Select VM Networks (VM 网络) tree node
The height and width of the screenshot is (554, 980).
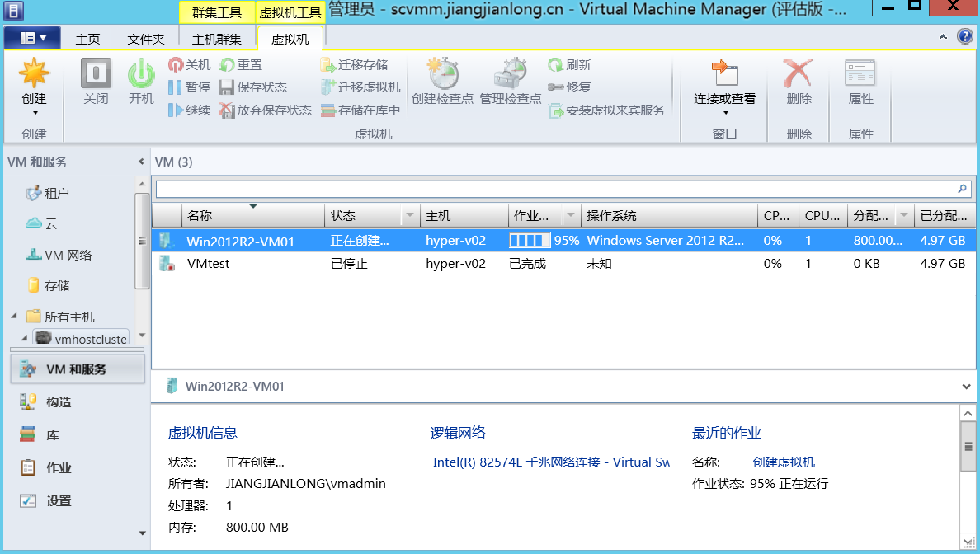tap(59, 255)
